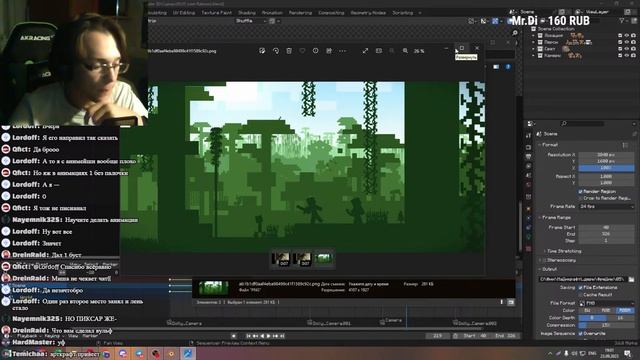Switch to the Rendering workspace tab

[x=300, y=13]
